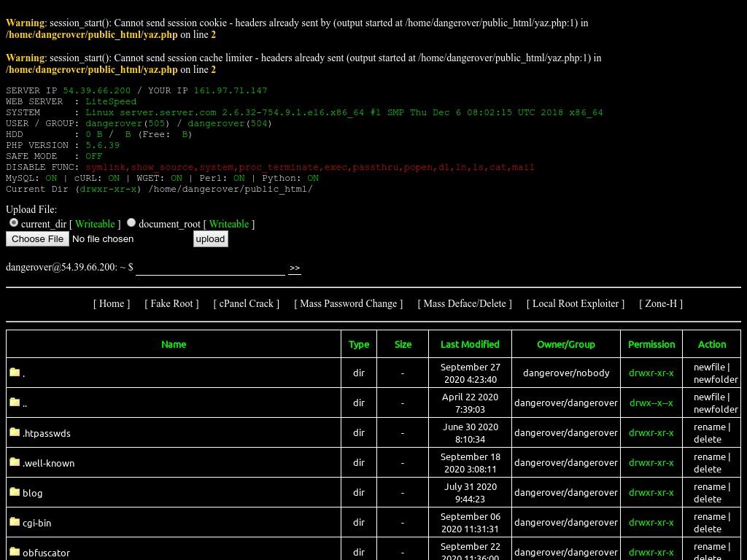Click newfolder in the '..' row
This screenshot has height=560, width=747.
click(x=716, y=409)
